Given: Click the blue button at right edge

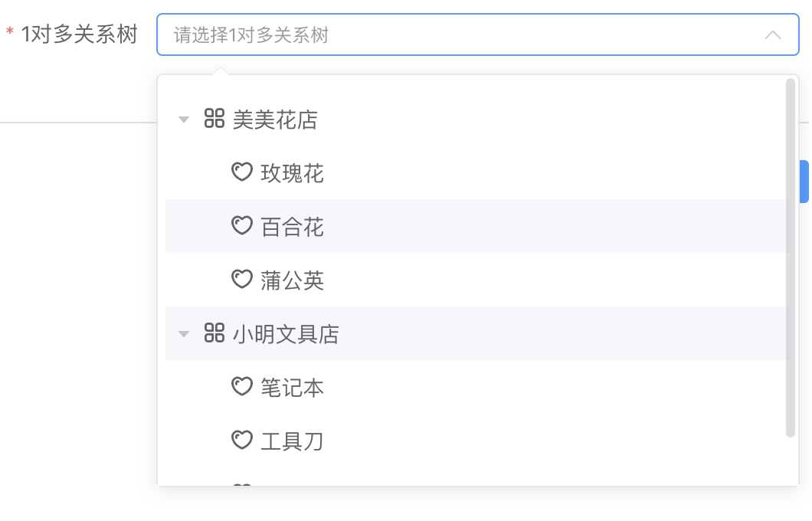Looking at the screenshot, I should coord(804,182).
